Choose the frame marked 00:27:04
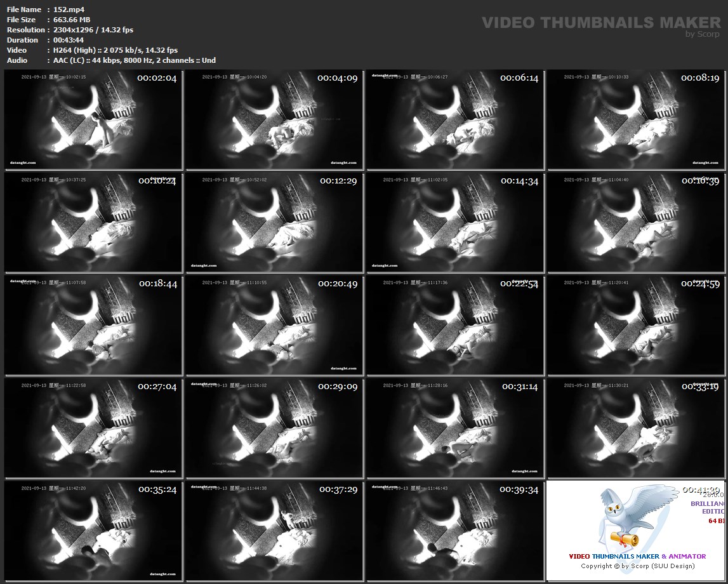Screen dimensions: 728x584 click(93, 428)
